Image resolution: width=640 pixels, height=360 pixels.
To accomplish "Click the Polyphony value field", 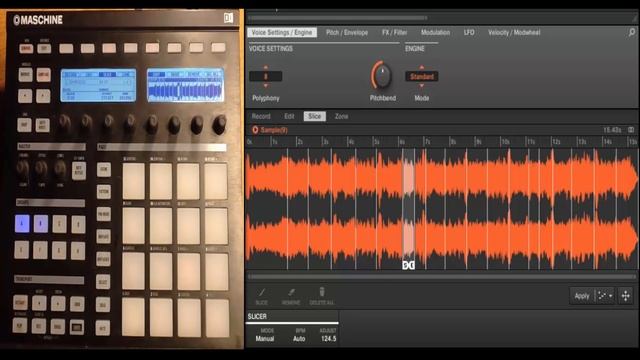I will coord(266,76).
